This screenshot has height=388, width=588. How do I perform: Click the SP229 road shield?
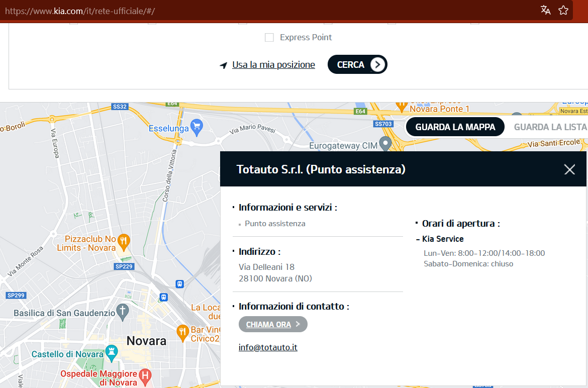pyautogui.click(x=124, y=266)
